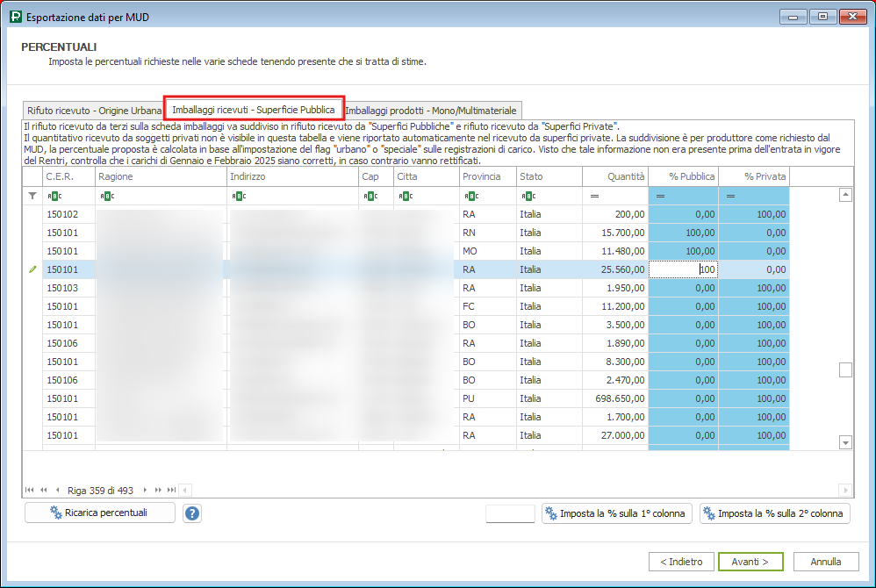Image resolution: width=876 pixels, height=588 pixels.
Task: Click the % Privata column equals filter icon
Action: pyautogui.click(x=731, y=196)
